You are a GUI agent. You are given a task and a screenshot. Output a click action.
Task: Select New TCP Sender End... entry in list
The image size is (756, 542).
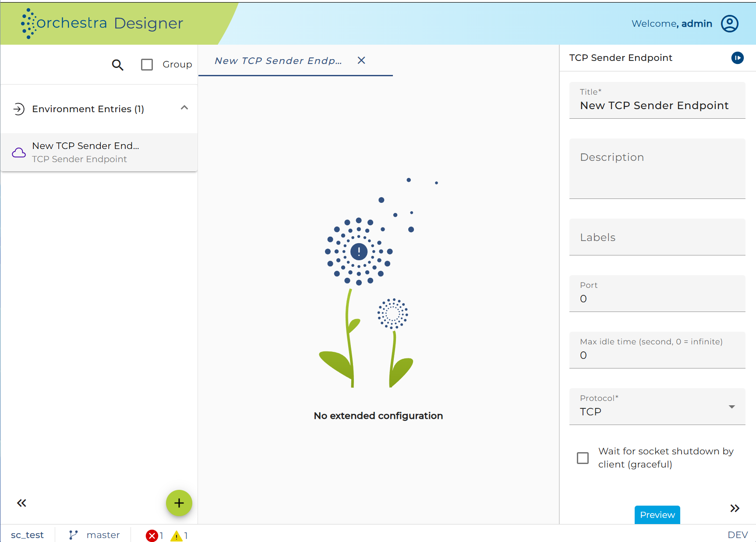click(x=99, y=152)
